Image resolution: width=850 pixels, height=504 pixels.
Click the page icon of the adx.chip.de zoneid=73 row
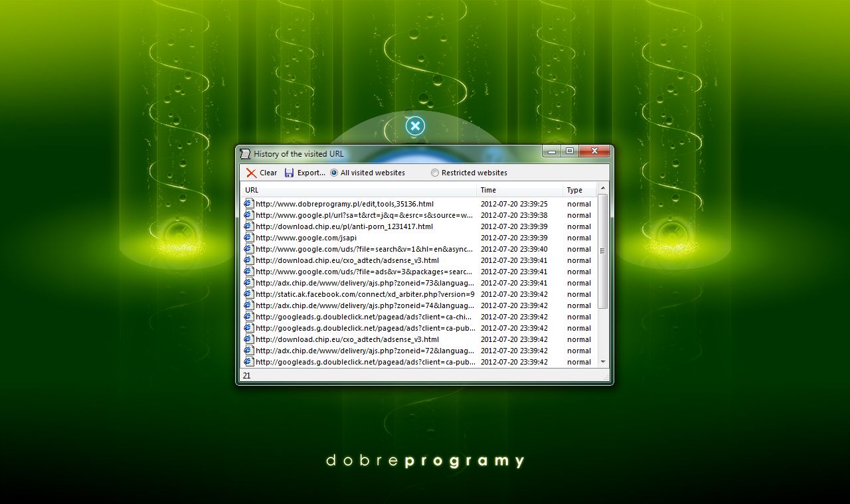pos(249,283)
